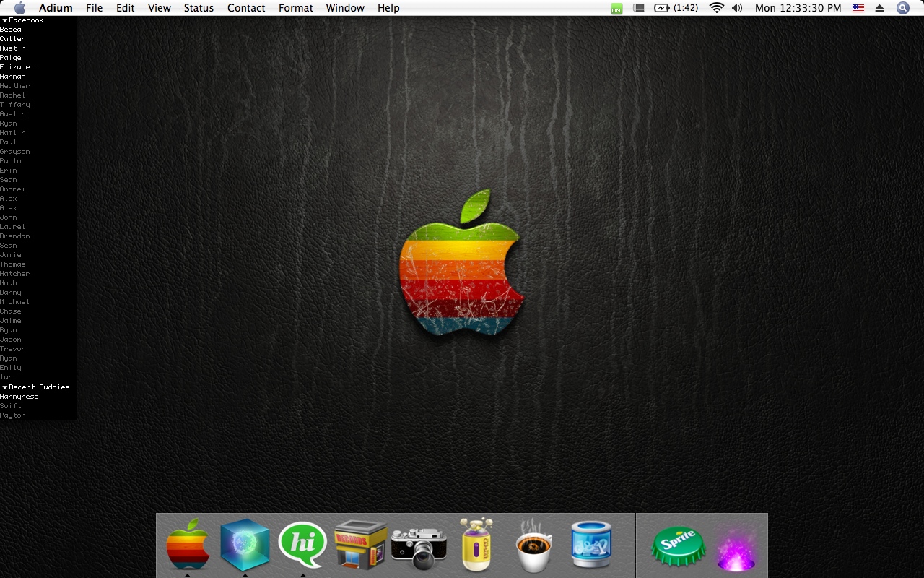The height and width of the screenshot is (578, 924).
Task: Click the eject icon in menu bar
Action: (x=879, y=8)
